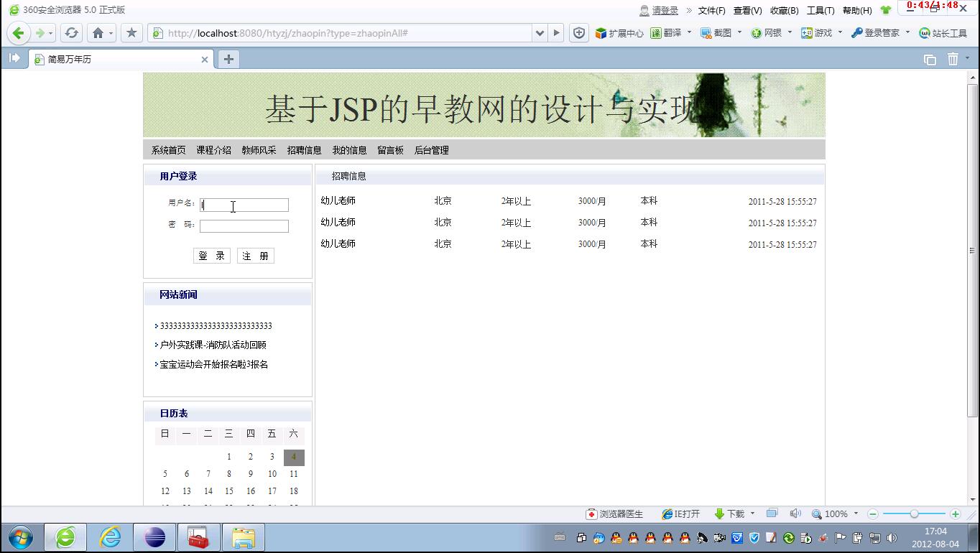Open the 截图 dropdown arrow
This screenshot has width=980, height=553.
tap(739, 32)
